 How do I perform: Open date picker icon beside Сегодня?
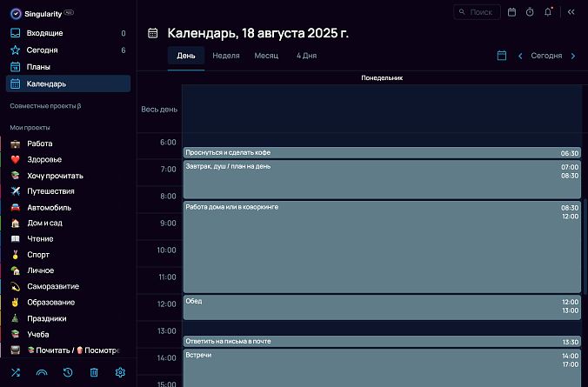pos(502,56)
